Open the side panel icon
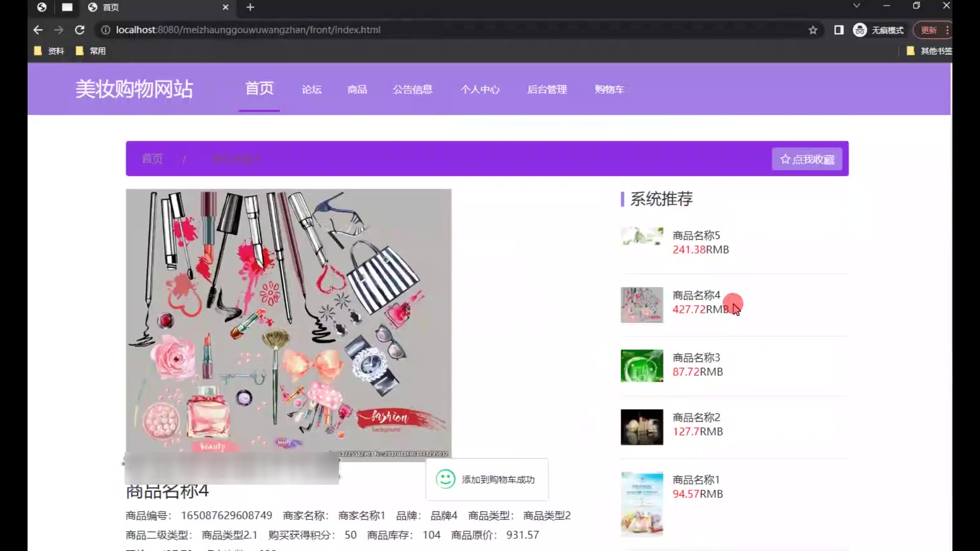The width and height of the screenshot is (980, 551). point(839,30)
